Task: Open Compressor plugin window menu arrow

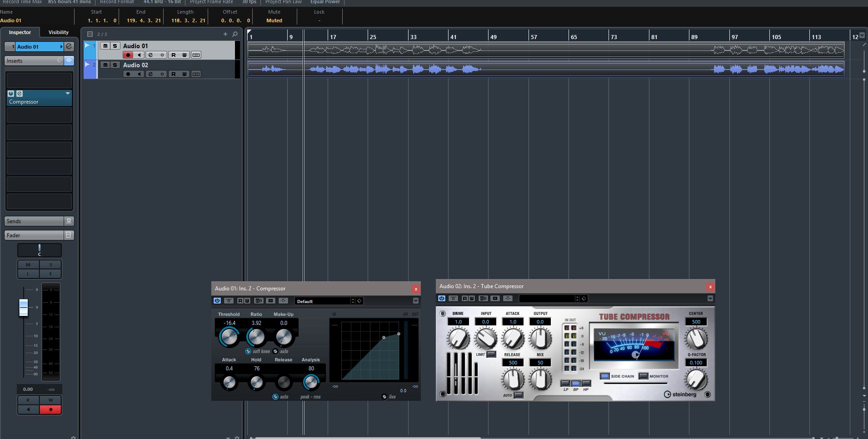Action: pos(416,301)
